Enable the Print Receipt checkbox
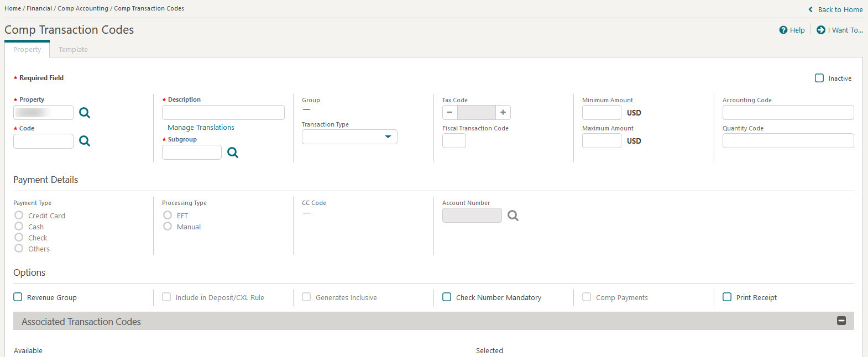 (727, 297)
